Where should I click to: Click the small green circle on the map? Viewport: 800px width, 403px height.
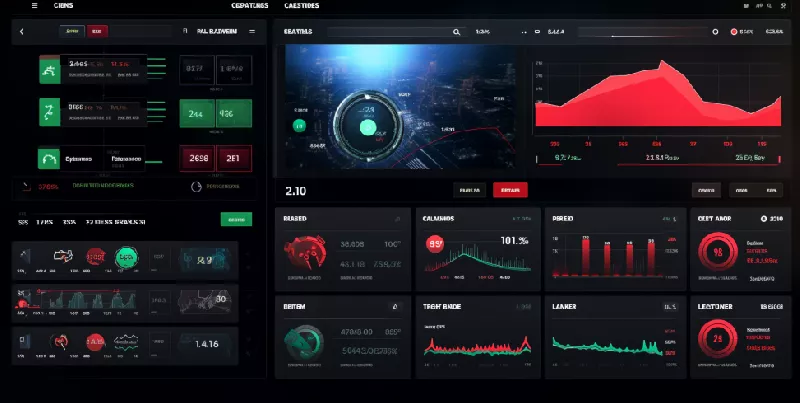[x=298, y=126]
